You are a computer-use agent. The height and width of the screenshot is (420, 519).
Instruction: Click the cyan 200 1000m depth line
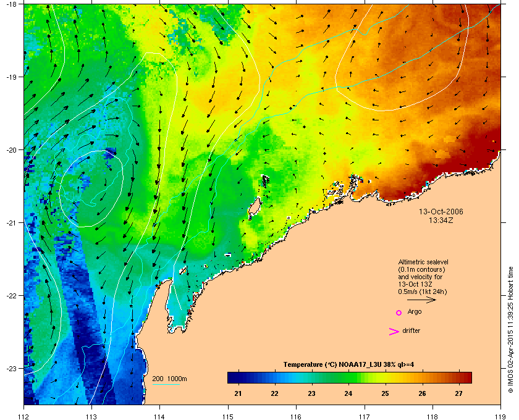pyautogui.click(x=166, y=385)
